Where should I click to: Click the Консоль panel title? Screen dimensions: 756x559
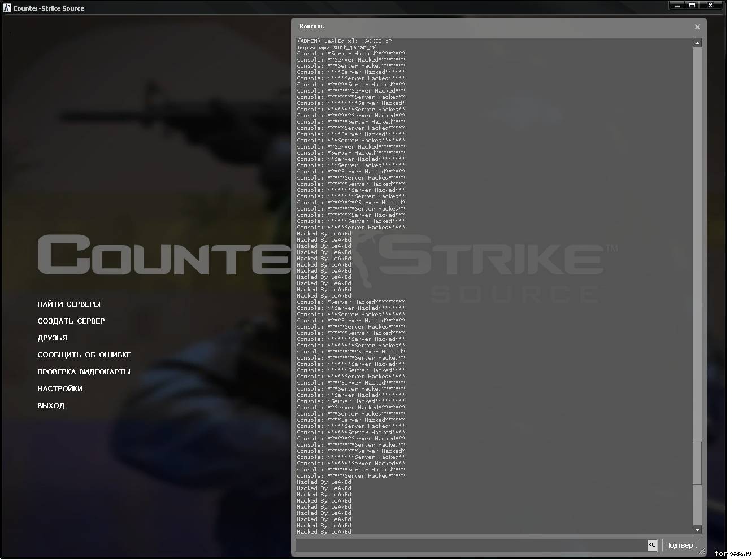pos(311,27)
